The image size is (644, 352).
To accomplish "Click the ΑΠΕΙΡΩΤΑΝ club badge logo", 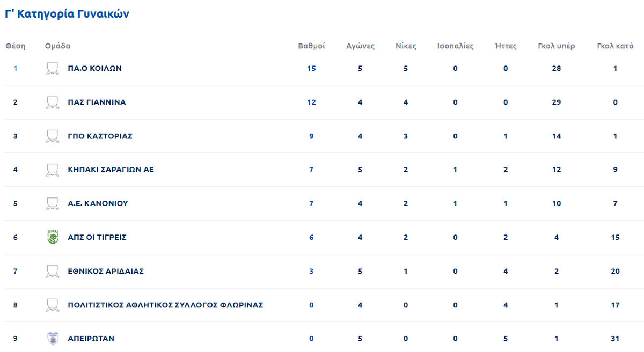I will [52, 339].
